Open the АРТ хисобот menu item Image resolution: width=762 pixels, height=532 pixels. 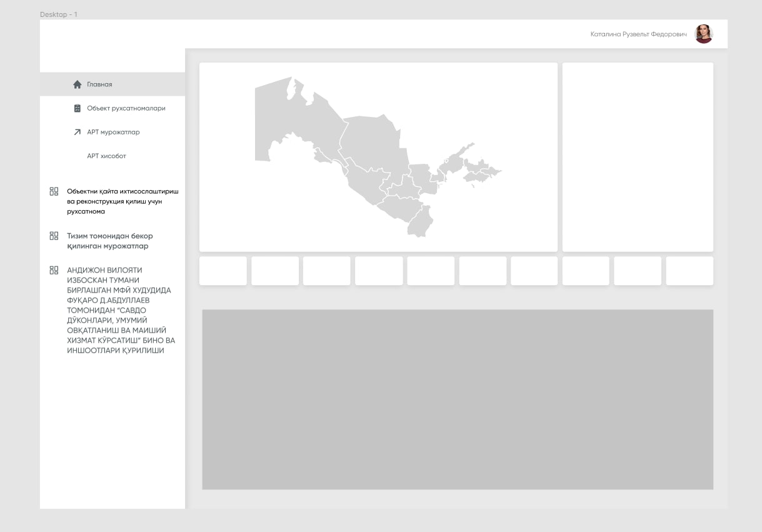(x=106, y=156)
